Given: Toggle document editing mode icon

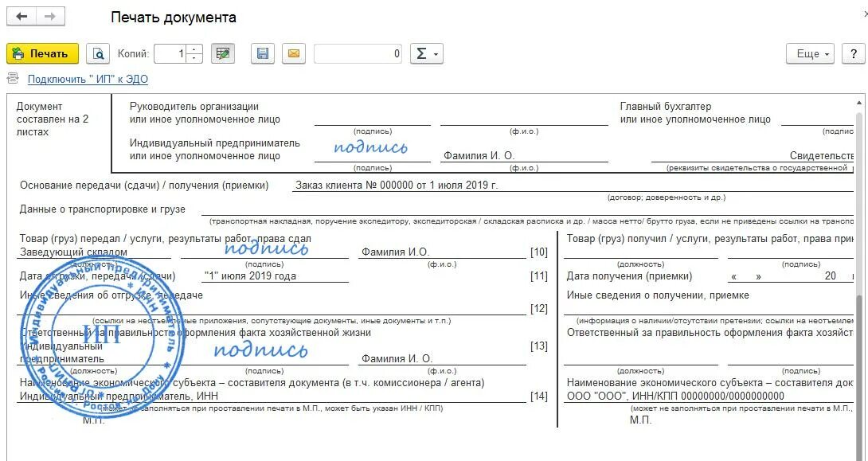Looking at the screenshot, I should [x=223, y=53].
